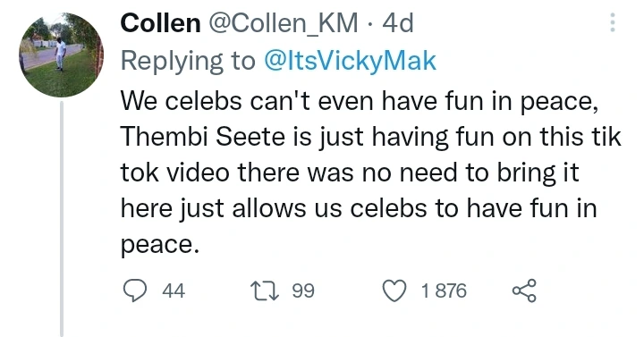
Task: Open the share icon for this tweet
Action: pyautogui.click(x=524, y=291)
